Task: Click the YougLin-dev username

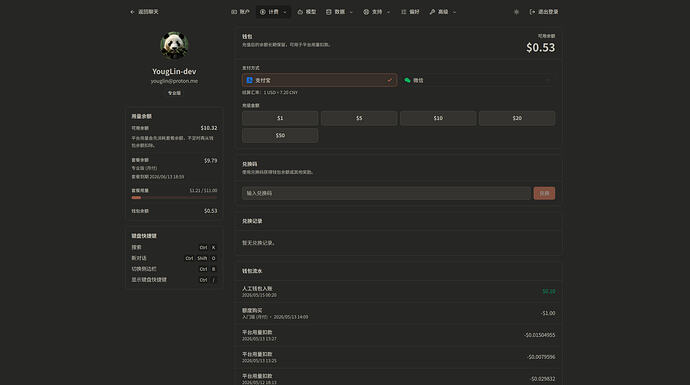Action: (174, 71)
